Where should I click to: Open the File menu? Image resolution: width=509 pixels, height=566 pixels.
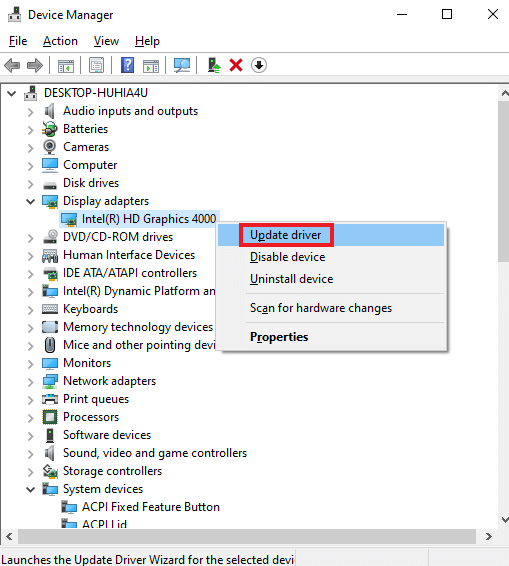point(18,41)
